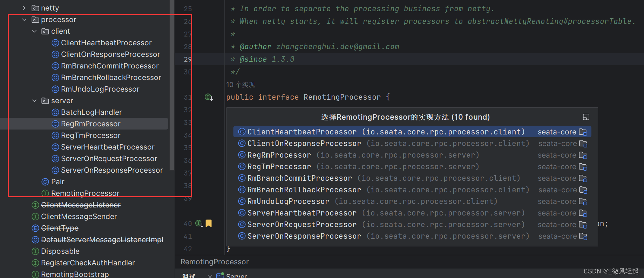Open RmUndoLogProcessor in the project tree
Image resolution: width=644 pixels, height=278 pixels.
pos(100,89)
